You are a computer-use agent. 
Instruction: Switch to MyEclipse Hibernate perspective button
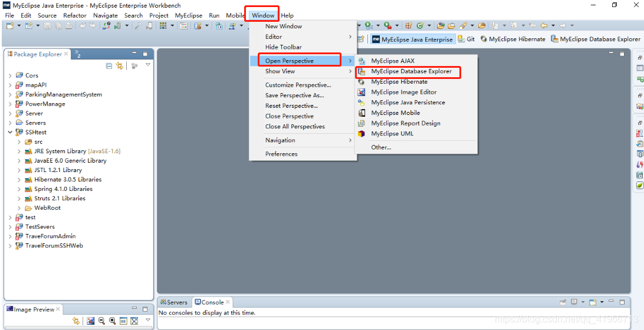514,39
